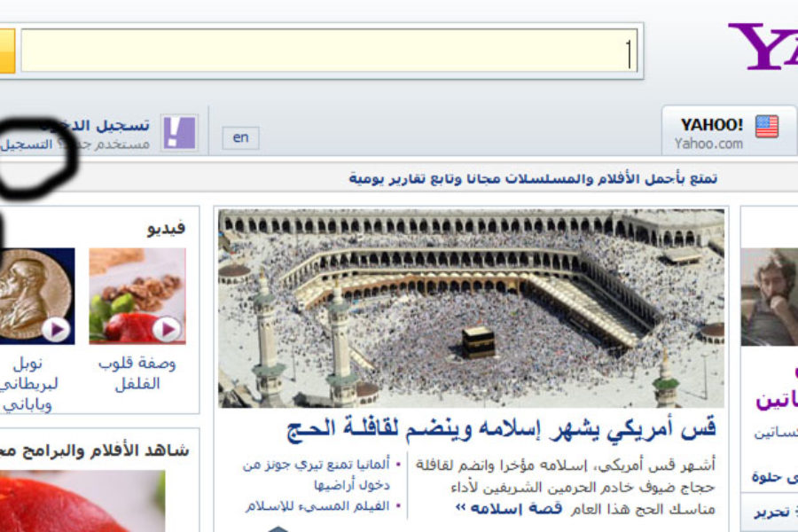
Task: Open the Mecca Grand Mosque news image
Action: tap(471, 308)
